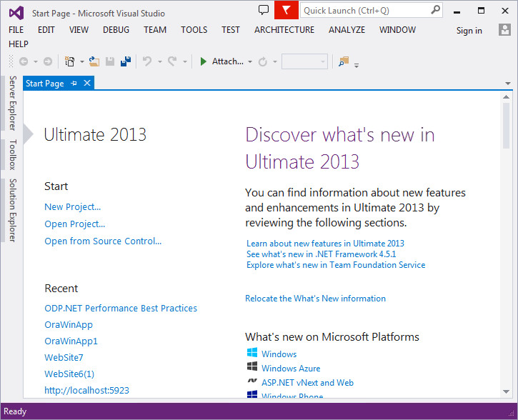Click the Visual Studio logo icon
Screen dimensions: 518x420
point(16,13)
